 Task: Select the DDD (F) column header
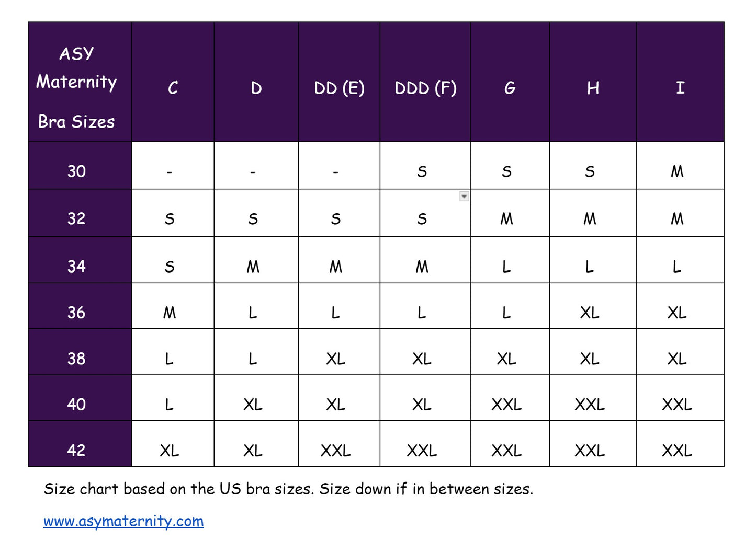[x=425, y=88]
